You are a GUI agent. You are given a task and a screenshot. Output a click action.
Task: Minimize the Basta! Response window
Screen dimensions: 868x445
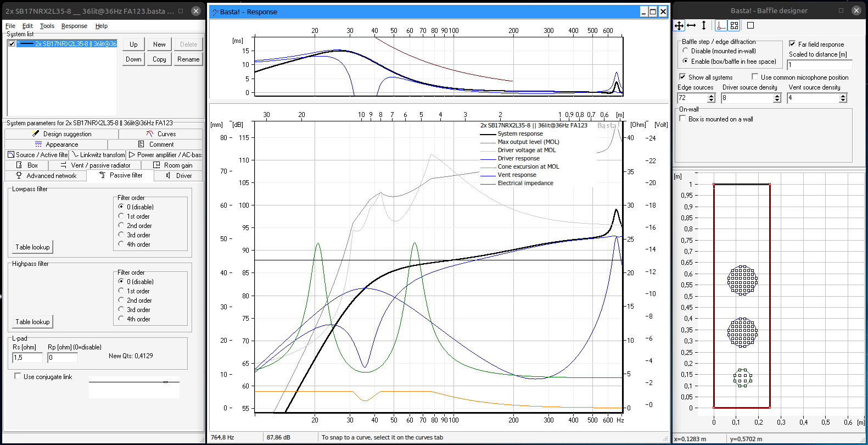coord(644,12)
